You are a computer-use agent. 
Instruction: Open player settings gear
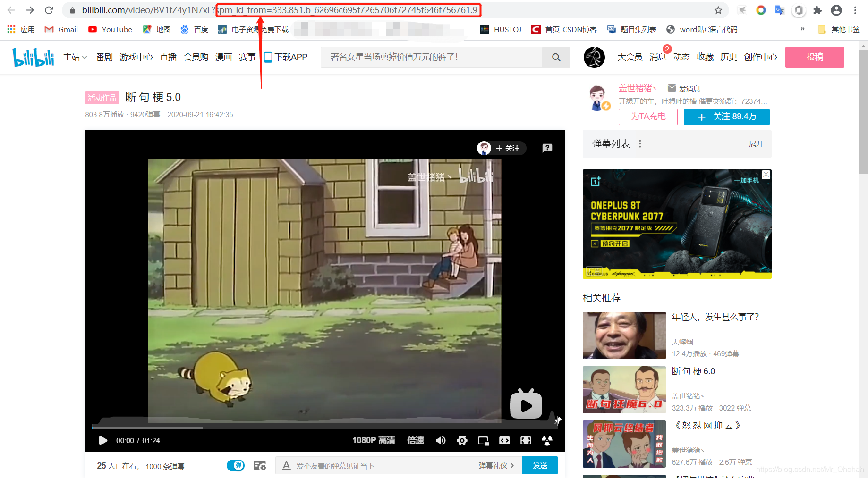click(462, 440)
